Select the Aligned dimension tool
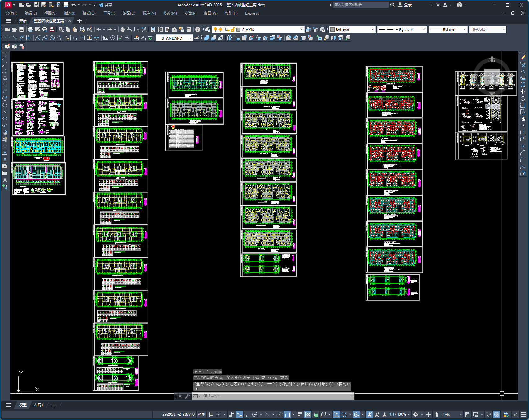The width and height of the screenshot is (529, 420). pyautogui.click(x=15, y=38)
